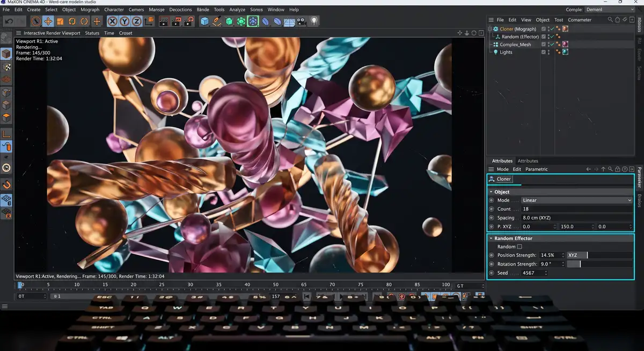The width and height of the screenshot is (644, 351).
Task: Select the Move tool in the top toolbar
Action: (48, 21)
